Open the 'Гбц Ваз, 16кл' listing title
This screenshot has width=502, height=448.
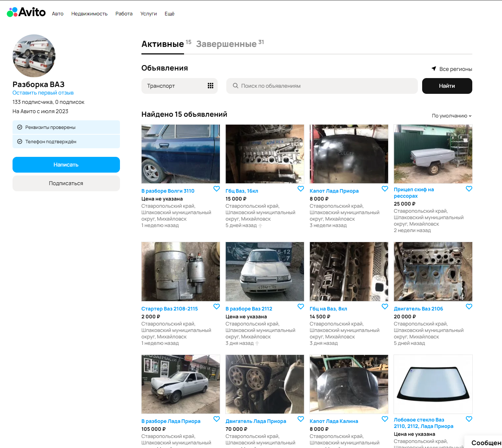point(242,191)
